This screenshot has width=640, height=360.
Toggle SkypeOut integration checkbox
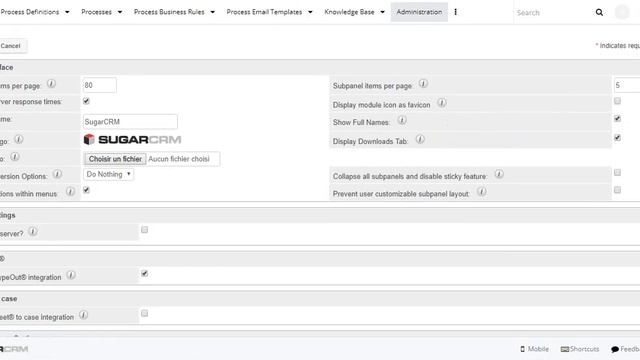[x=144, y=273]
